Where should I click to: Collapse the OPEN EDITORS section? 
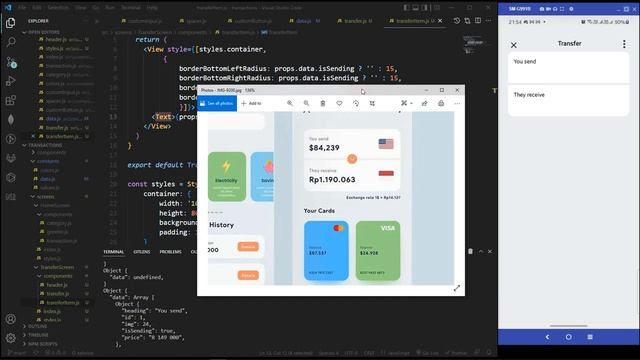(41, 32)
